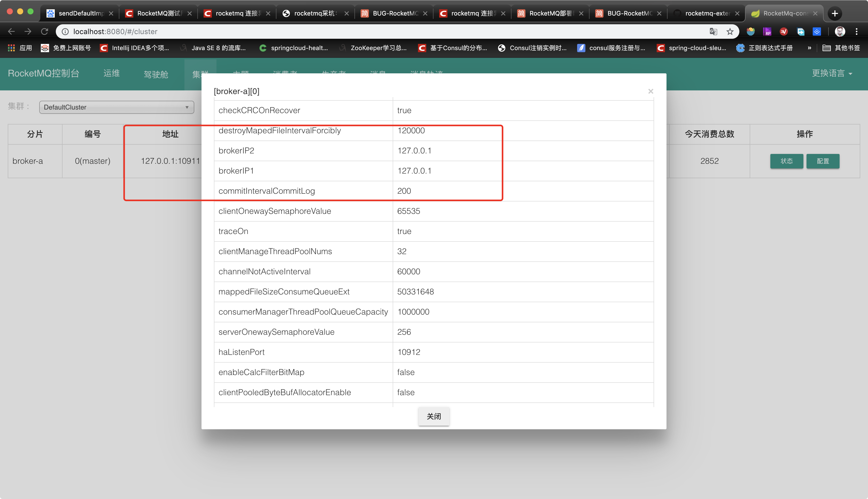This screenshot has width=868, height=499.
Task: Bookmark this page with the star icon
Action: [x=730, y=32]
